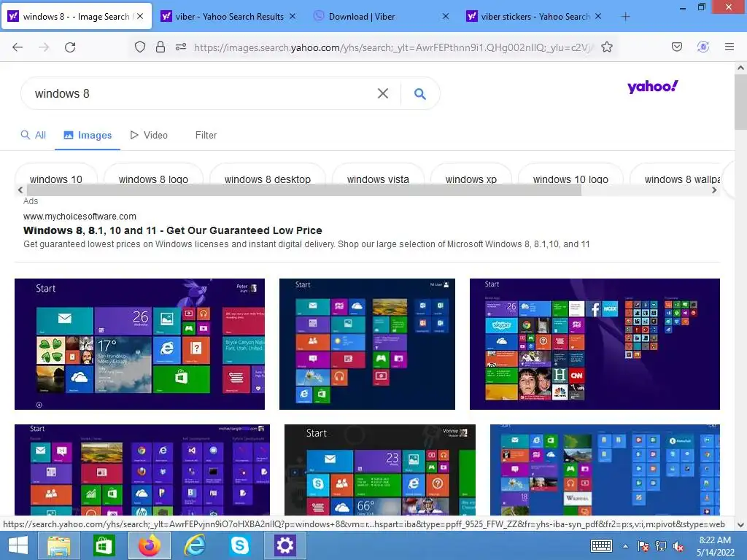View site security lock information
This screenshot has height=560, width=747.
[x=160, y=47]
